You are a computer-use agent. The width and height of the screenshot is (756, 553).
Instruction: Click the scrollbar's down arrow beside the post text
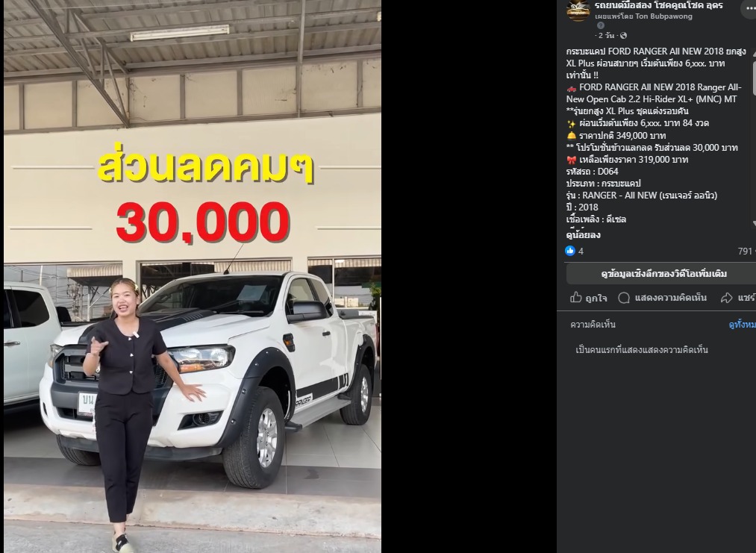pos(754,224)
